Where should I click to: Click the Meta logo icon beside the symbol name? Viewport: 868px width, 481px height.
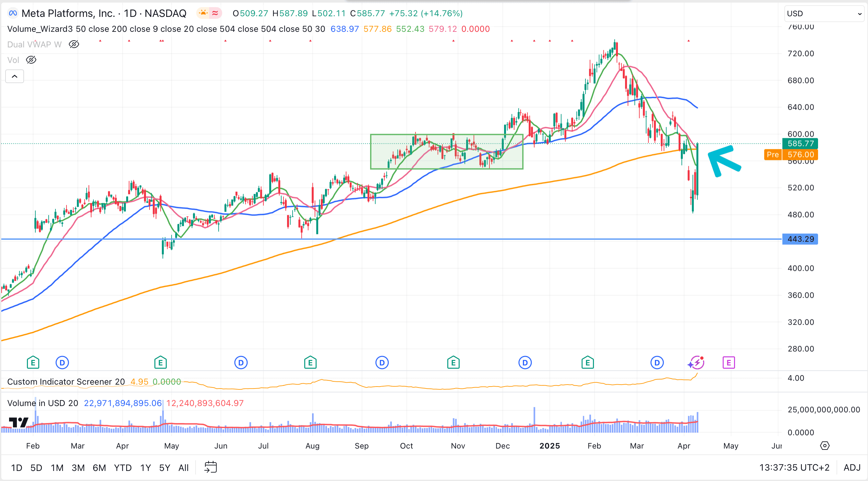(12, 13)
